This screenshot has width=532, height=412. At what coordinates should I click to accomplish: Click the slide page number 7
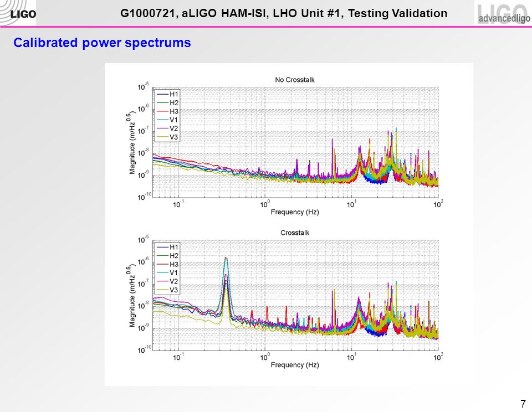click(x=523, y=404)
